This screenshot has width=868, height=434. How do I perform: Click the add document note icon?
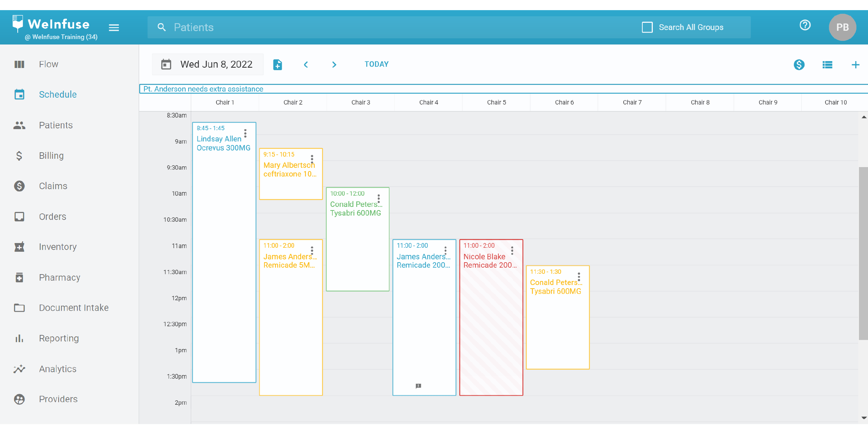pos(277,65)
